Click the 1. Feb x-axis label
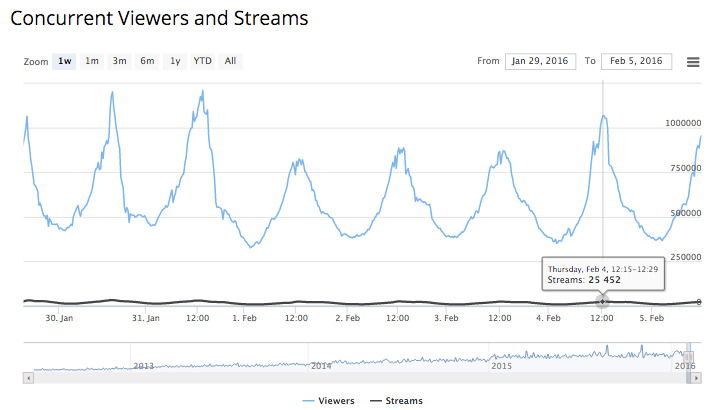 point(244,318)
